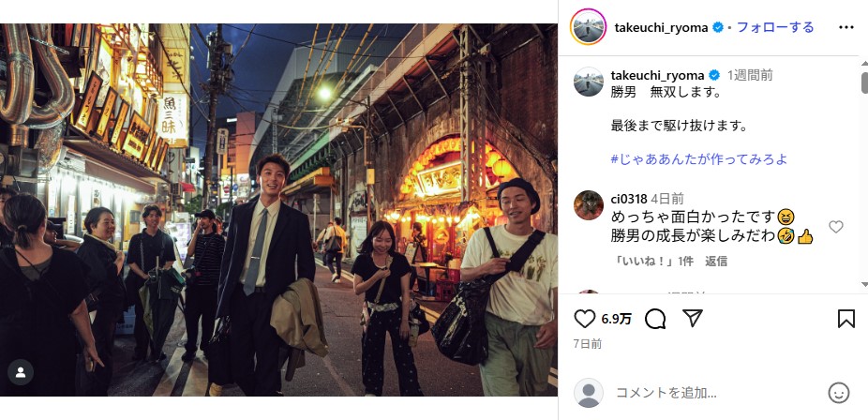Like the ci0318 comment heart
868x420 pixels.
pos(836,226)
